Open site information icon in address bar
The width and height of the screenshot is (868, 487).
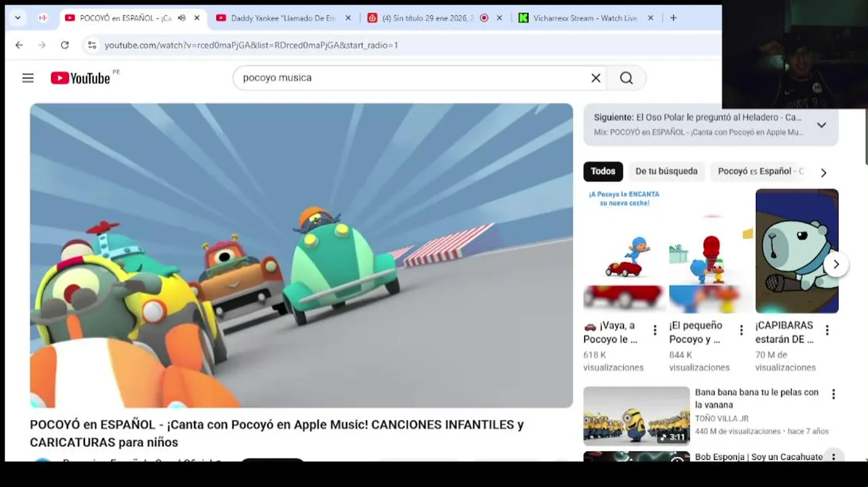coord(92,45)
